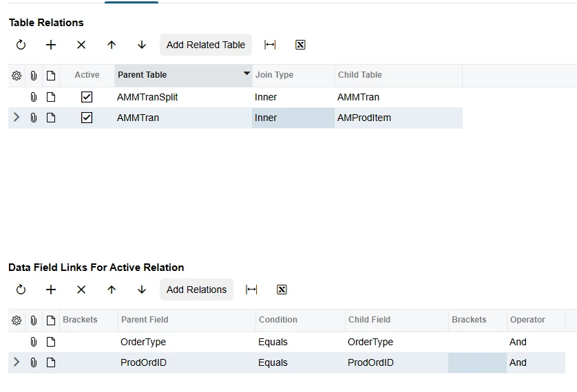The width and height of the screenshot is (577, 392).
Task: Open note for the OrderType row
Action: tap(51, 342)
